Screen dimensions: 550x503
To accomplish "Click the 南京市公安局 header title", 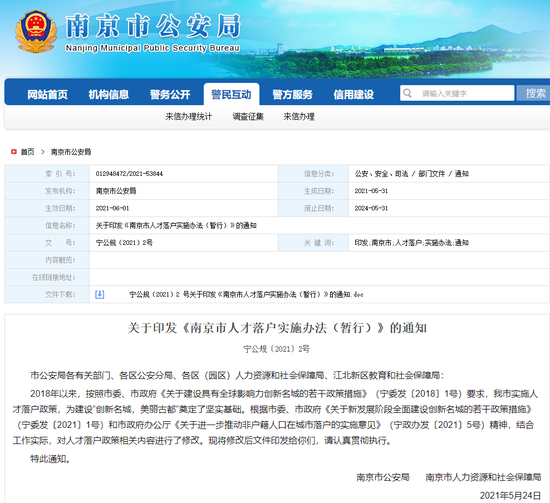I will click(153, 26).
